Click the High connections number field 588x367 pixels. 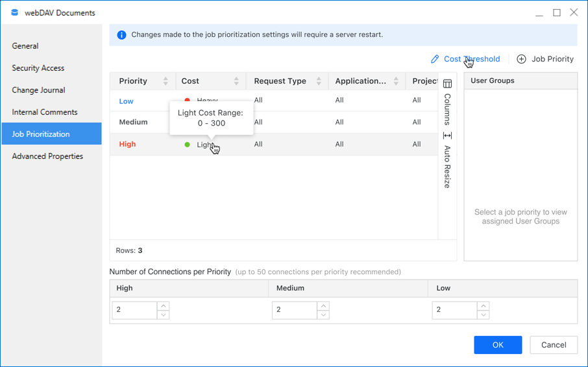click(134, 310)
